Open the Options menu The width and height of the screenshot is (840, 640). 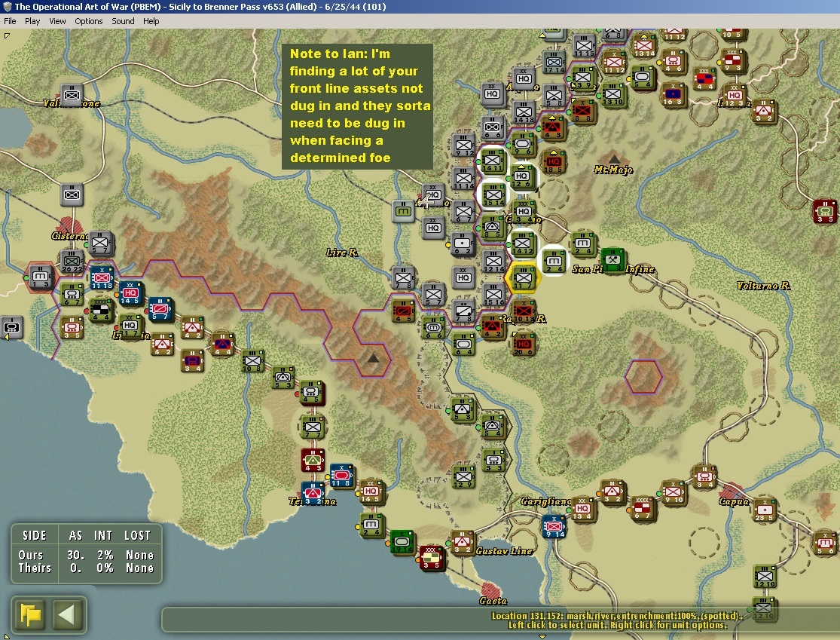pyautogui.click(x=88, y=21)
